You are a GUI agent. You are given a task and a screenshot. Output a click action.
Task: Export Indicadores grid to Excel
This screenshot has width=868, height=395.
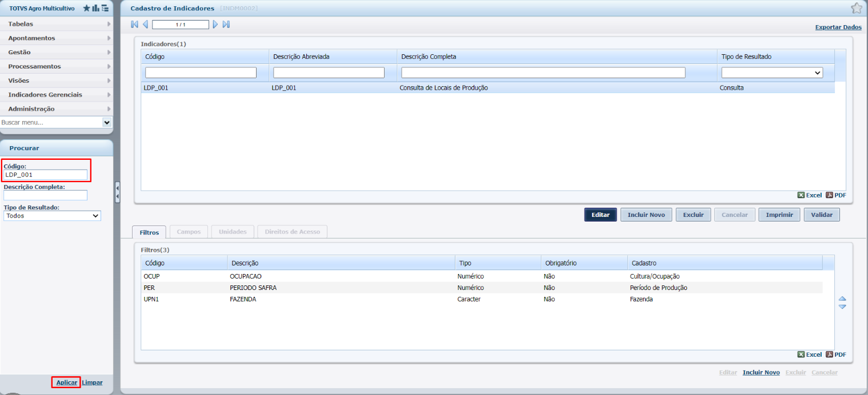tap(809, 195)
